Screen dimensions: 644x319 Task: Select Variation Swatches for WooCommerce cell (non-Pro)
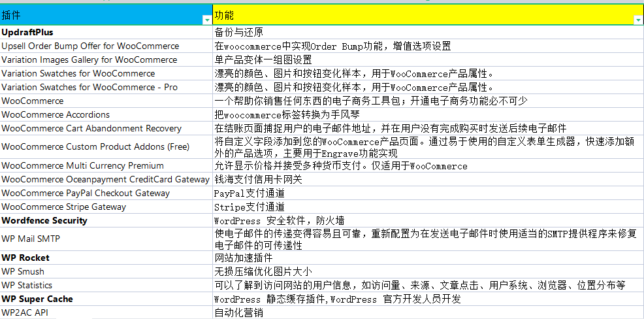(x=106, y=74)
